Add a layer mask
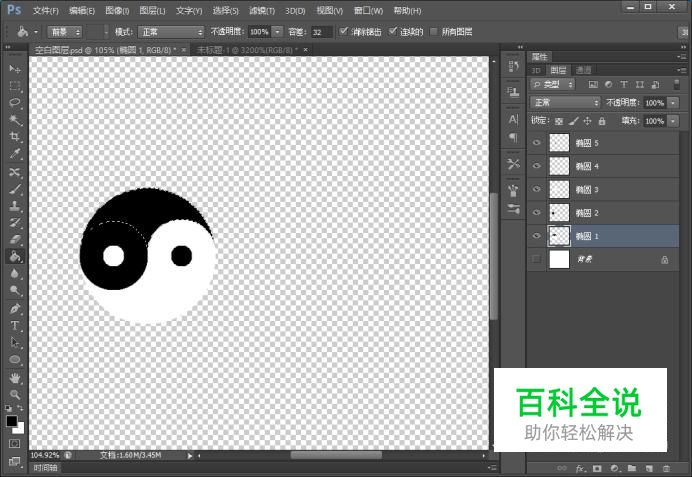This screenshot has width=692, height=477. pos(597,469)
